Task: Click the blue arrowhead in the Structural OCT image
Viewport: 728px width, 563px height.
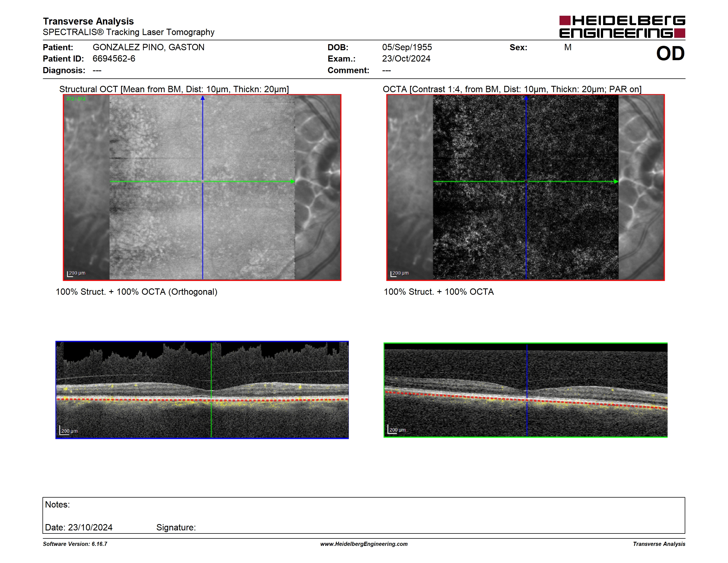Action: 202,98
